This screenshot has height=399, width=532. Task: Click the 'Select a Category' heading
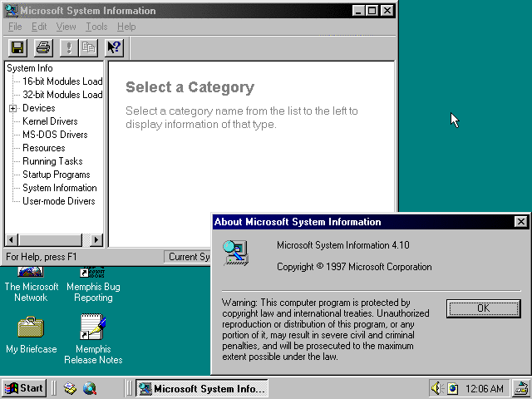[190, 87]
